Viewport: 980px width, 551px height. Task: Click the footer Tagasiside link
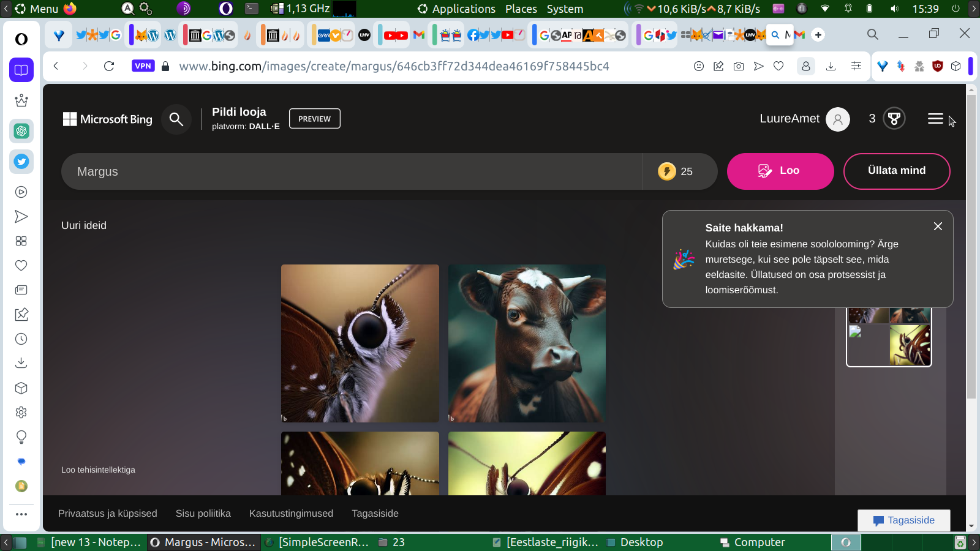pyautogui.click(x=375, y=514)
